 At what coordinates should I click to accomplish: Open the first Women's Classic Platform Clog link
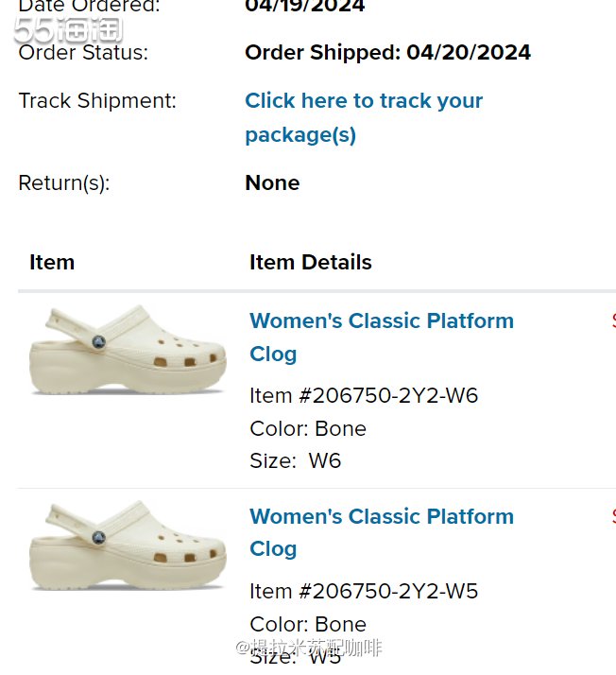tap(381, 337)
